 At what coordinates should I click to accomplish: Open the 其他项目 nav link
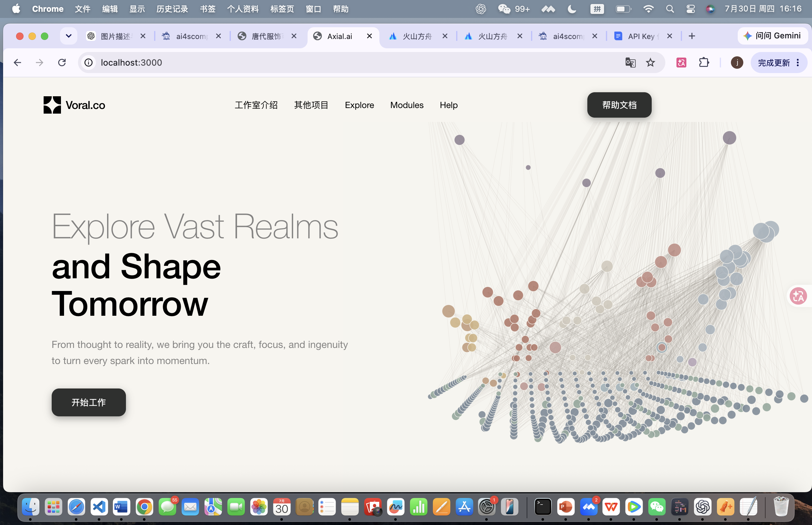click(311, 105)
